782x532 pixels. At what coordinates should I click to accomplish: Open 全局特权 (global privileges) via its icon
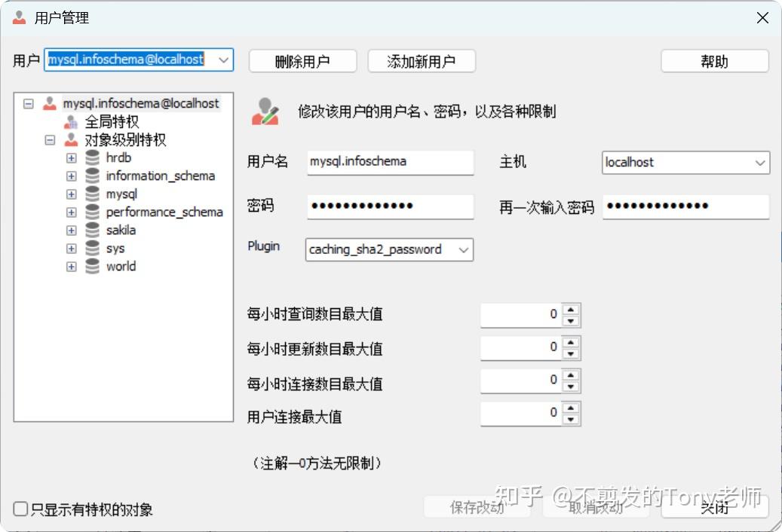point(70,121)
